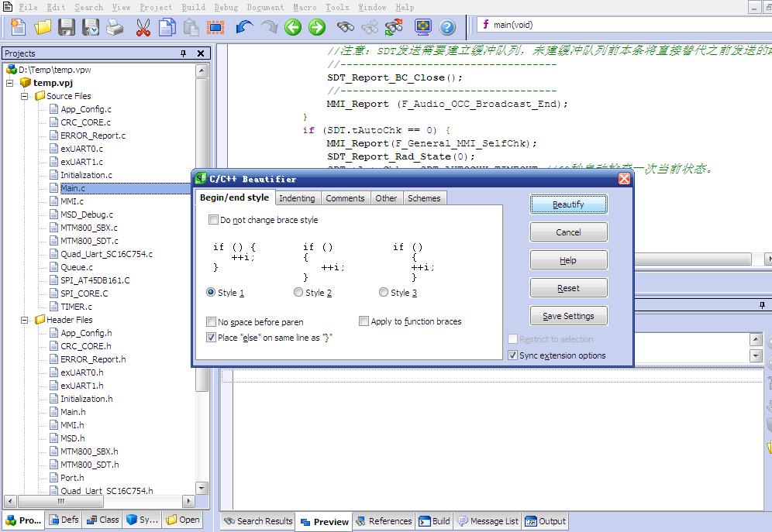772x532 pixels.
Task: Open the main(void) function dropdown
Action: (624, 25)
